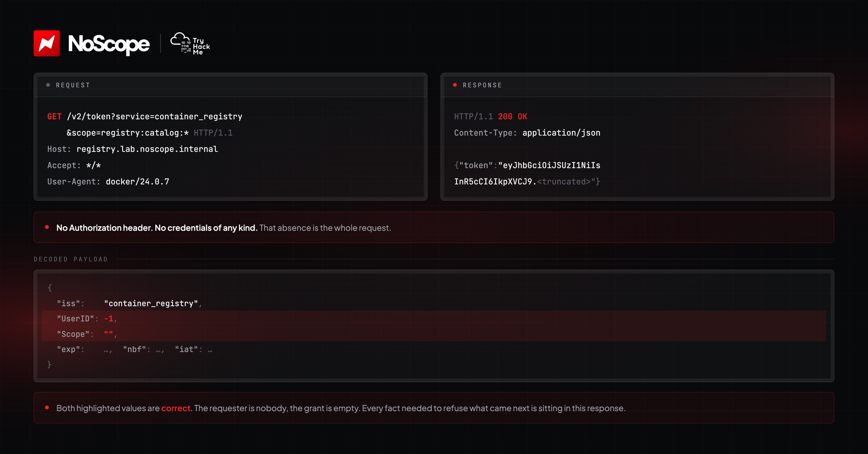This screenshot has width=868, height=454.
Task: Click the <truncated> placeholder text
Action: pyautogui.click(x=564, y=181)
